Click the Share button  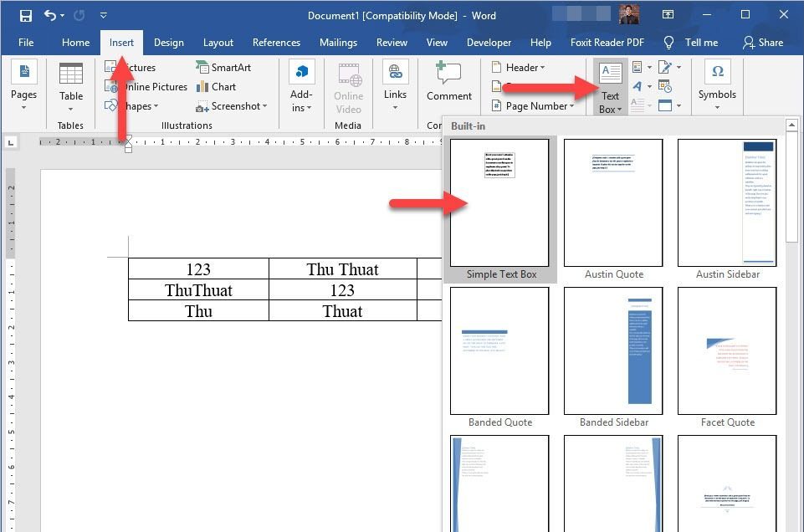763,43
